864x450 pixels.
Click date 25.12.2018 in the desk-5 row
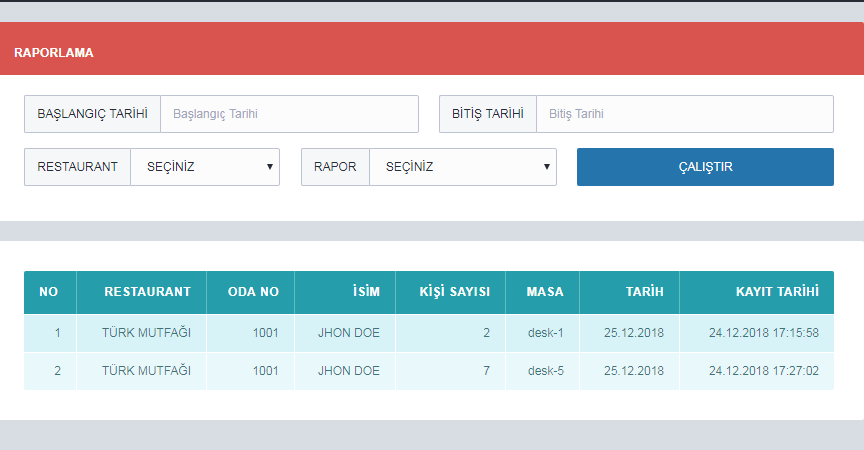tap(634, 371)
